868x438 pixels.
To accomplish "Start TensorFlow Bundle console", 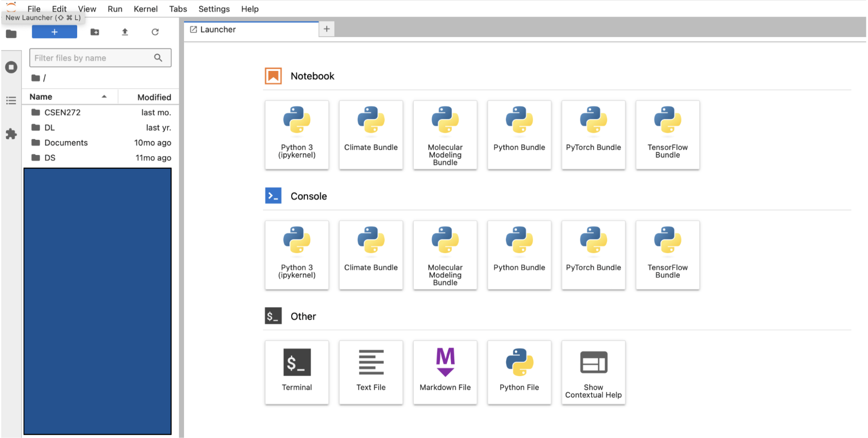I will (668, 255).
